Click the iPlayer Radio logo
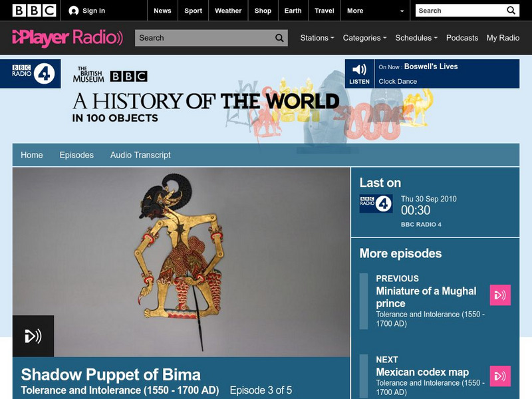The image size is (532, 399). tap(68, 38)
